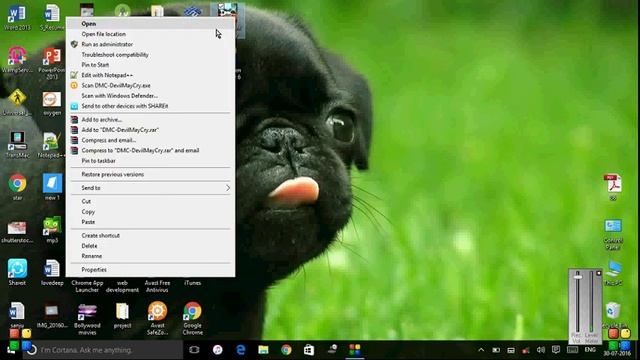640x360 pixels.
Task: Select Run as administrator
Action: pos(150,44)
